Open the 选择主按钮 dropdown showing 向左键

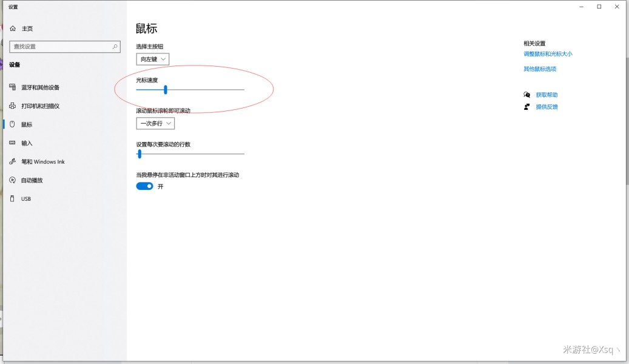pyautogui.click(x=152, y=59)
